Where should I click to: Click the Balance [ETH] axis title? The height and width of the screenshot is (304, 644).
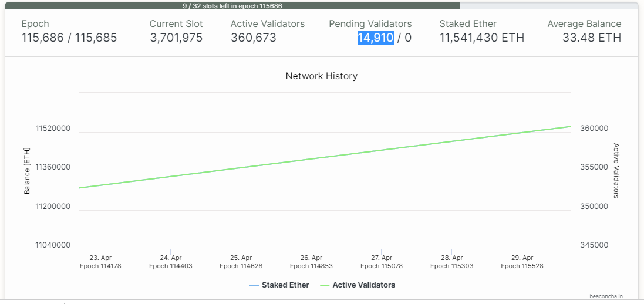[27, 170]
